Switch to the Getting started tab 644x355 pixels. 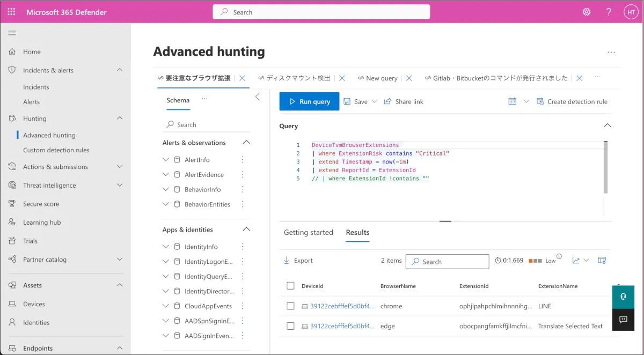[308, 232]
